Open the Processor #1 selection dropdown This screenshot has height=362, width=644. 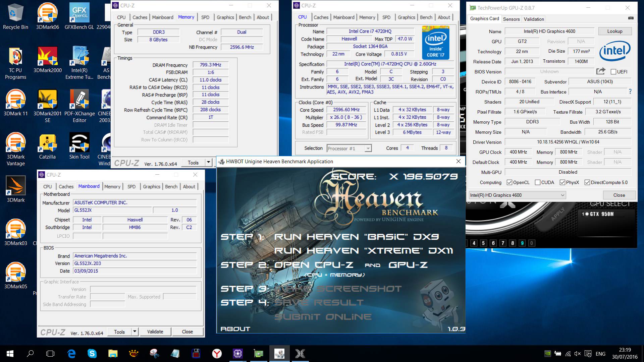tap(349, 148)
